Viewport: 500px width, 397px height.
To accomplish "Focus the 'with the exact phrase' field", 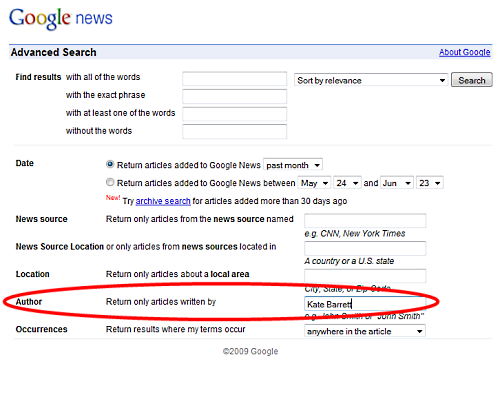I will point(234,96).
